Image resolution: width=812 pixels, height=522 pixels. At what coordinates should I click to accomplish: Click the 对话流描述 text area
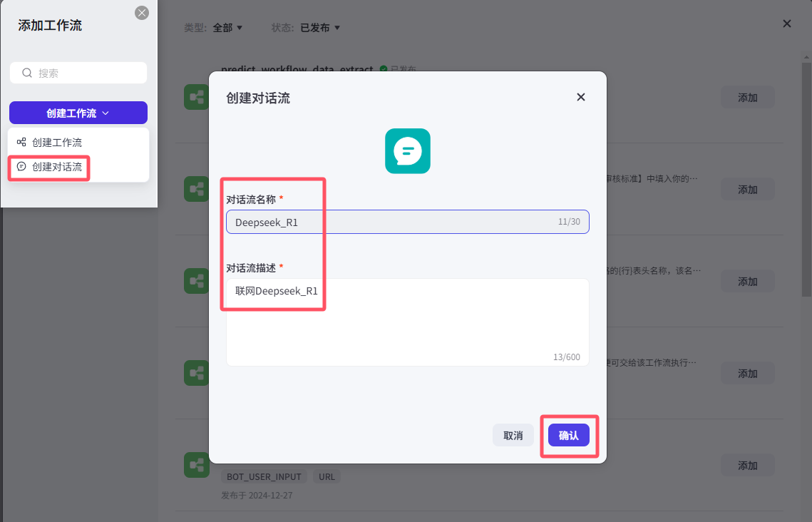(408, 322)
